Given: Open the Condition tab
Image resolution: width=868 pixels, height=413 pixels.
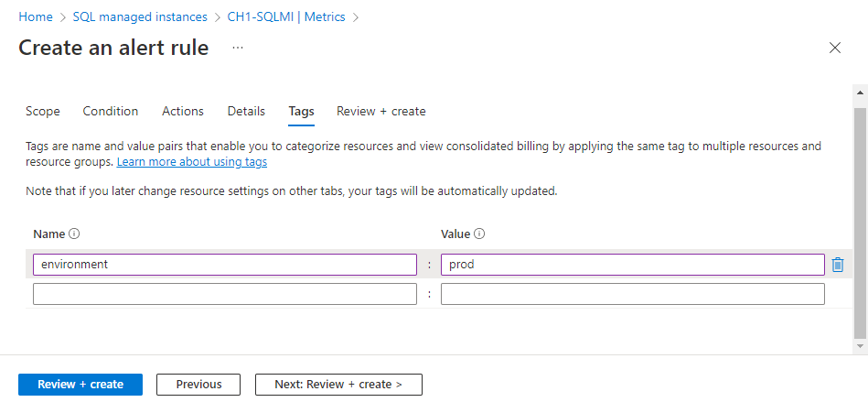Looking at the screenshot, I should tap(111, 111).
